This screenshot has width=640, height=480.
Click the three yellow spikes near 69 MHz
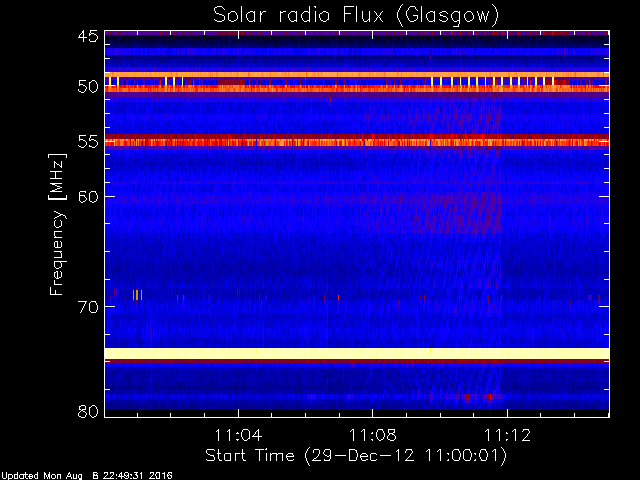[138, 295]
